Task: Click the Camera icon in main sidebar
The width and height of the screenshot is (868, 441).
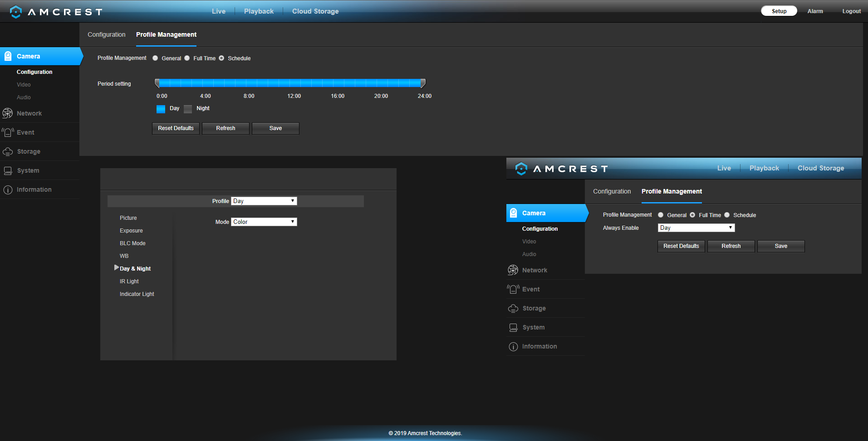Action: pyautogui.click(x=8, y=56)
